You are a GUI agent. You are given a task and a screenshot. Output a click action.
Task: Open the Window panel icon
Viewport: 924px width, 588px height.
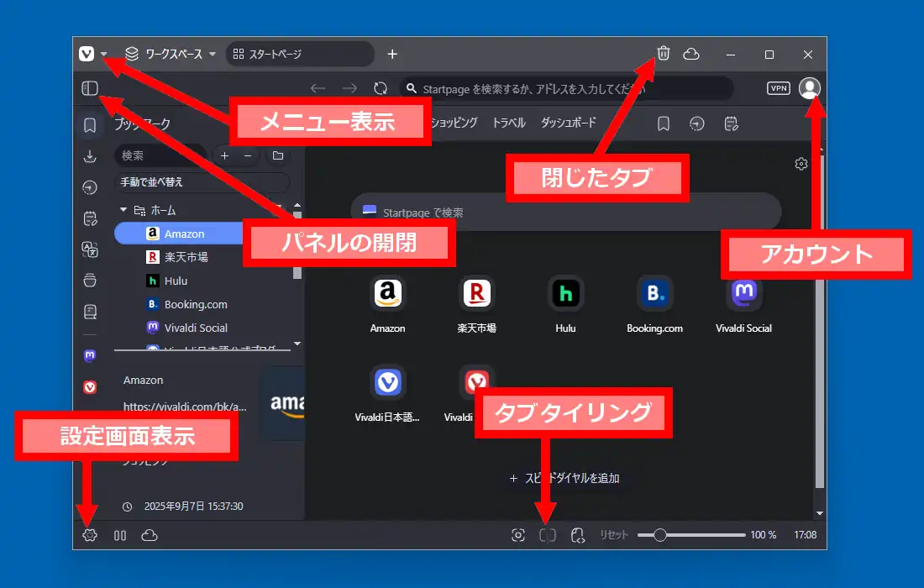(90, 281)
